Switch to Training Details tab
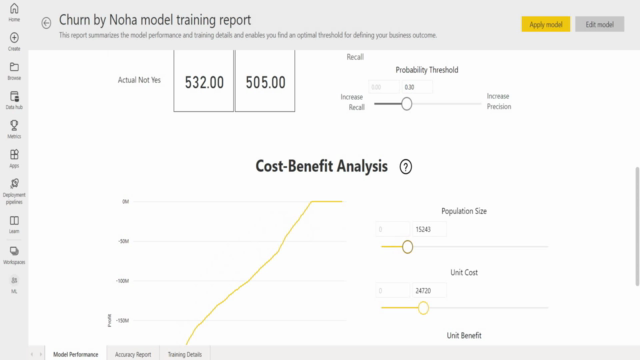 (184, 354)
